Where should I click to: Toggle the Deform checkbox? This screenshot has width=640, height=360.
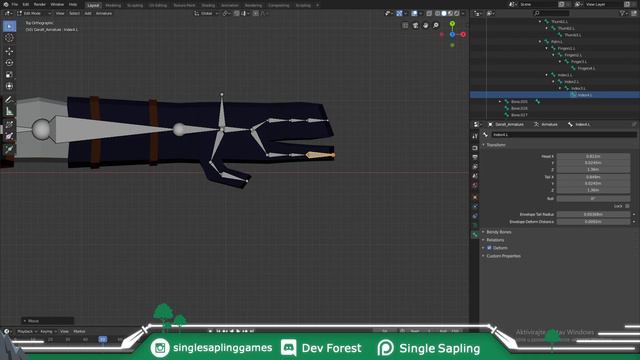coord(489,248)
